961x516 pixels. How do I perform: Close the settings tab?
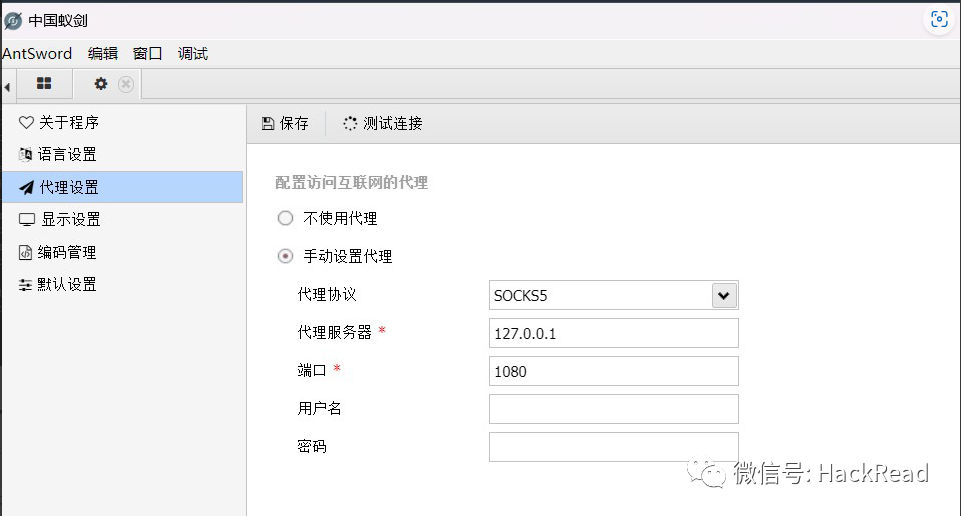click(x=126, y=84)
